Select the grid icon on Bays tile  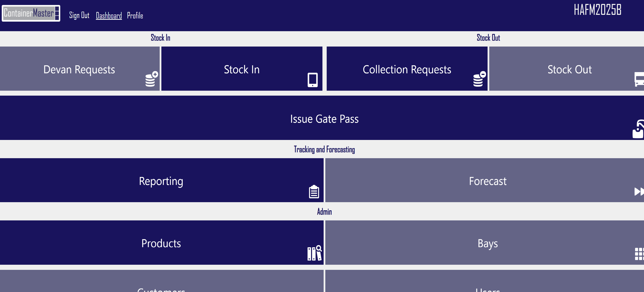click(x=640, y=253)
